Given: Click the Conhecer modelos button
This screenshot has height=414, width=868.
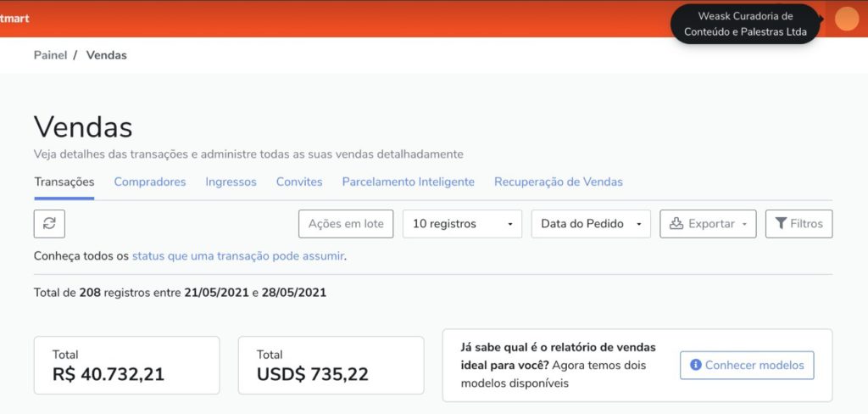Looking at the screenshot, I should click(747, 366).
